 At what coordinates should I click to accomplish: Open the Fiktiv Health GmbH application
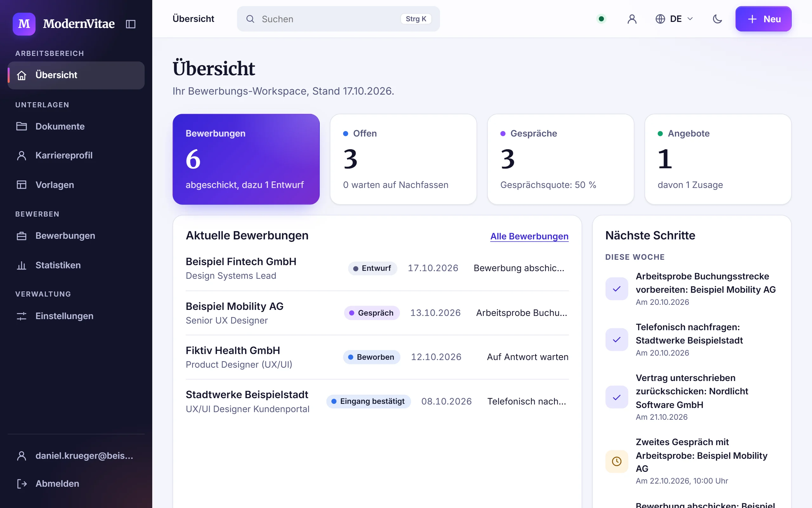click(x=377, y=357)
